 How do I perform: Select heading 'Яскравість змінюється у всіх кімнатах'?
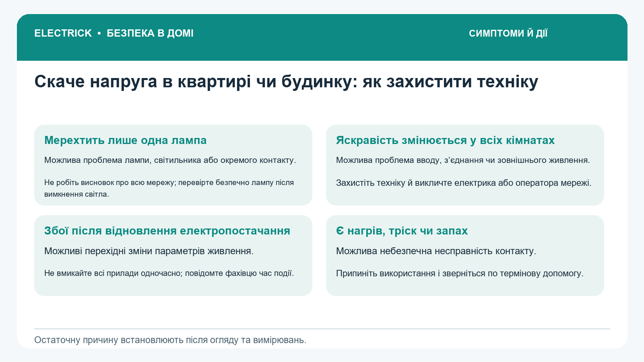pos(445,140)
